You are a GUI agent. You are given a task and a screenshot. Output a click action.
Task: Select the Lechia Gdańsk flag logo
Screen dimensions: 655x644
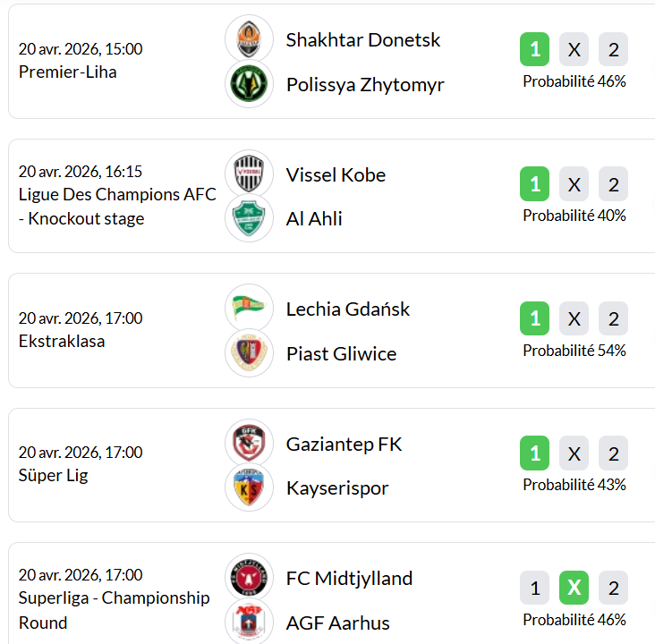(249, 309)
